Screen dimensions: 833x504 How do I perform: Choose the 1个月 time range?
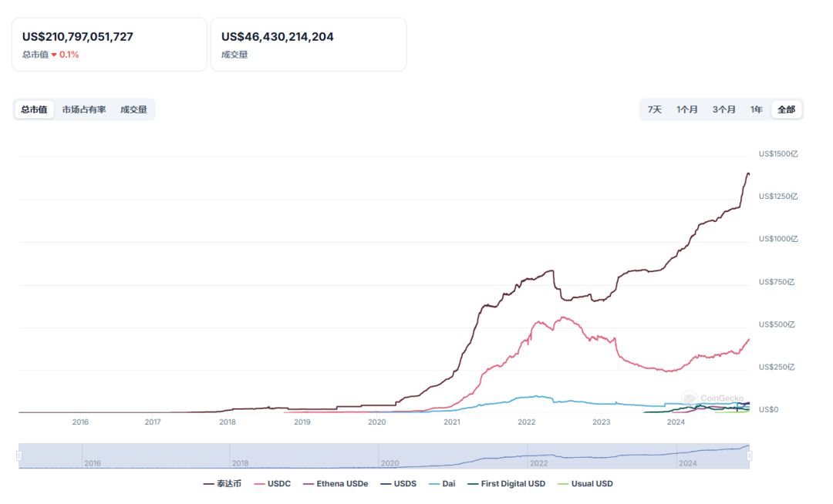coord(687,109)
